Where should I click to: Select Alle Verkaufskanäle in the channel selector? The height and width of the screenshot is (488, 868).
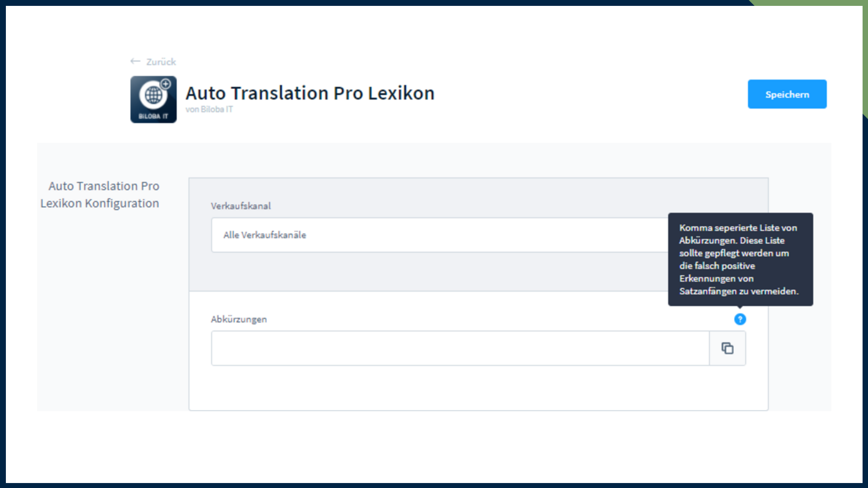pos(264,235)
